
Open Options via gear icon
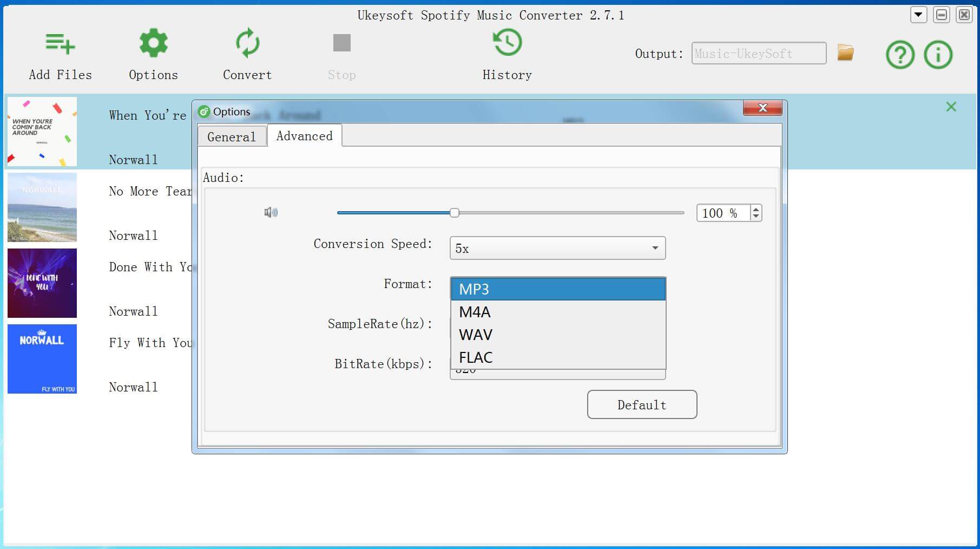[x=154, y=43]
